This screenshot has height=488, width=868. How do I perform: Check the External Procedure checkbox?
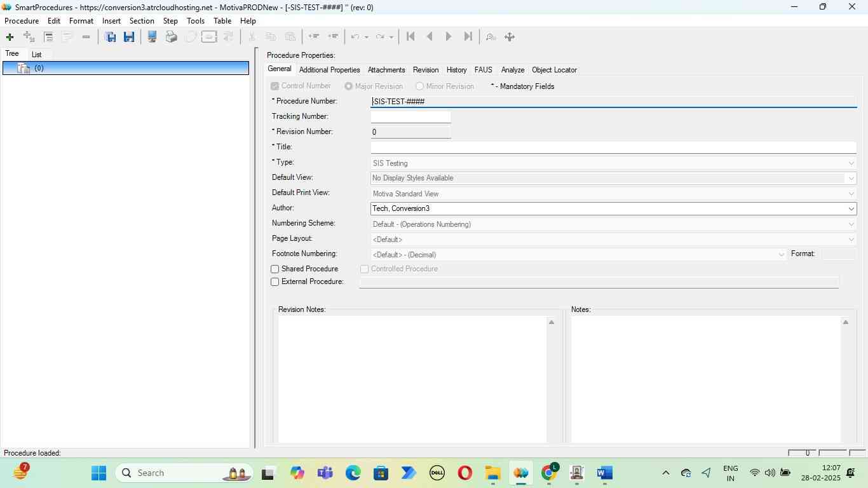pos(275,282)
